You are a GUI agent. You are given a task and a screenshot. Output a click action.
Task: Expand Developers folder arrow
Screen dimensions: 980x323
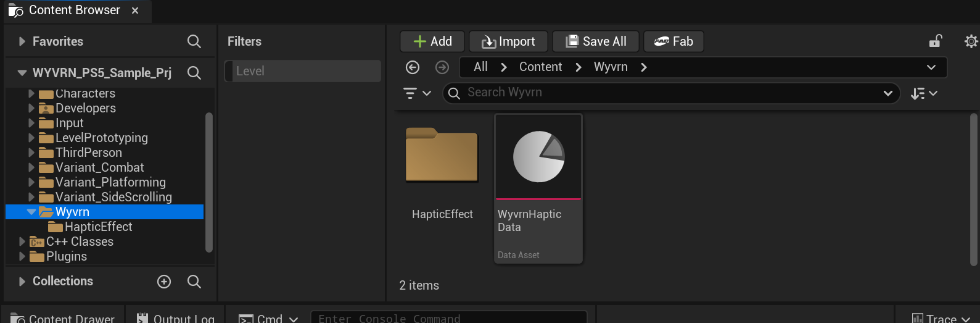click(31, 108)
